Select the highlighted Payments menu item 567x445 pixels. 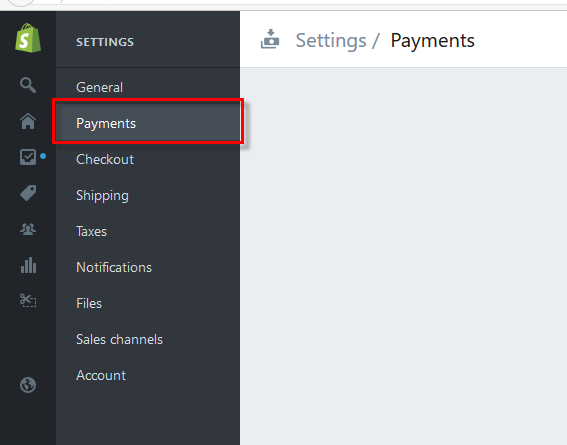click(148, 123)
